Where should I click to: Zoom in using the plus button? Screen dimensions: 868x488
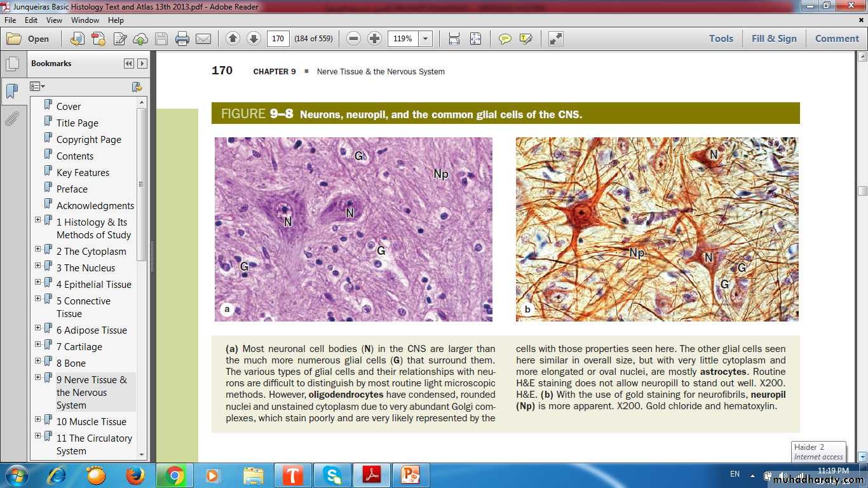[375, 39]
